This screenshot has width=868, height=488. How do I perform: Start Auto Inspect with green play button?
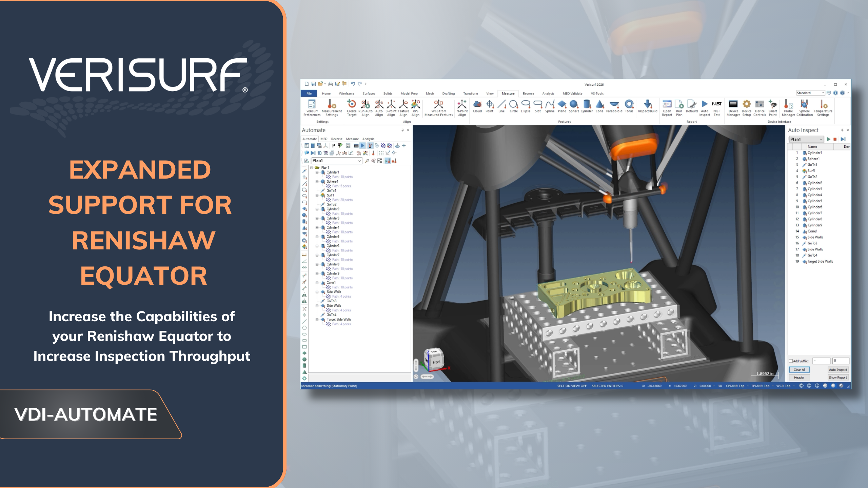pos(828,139)
